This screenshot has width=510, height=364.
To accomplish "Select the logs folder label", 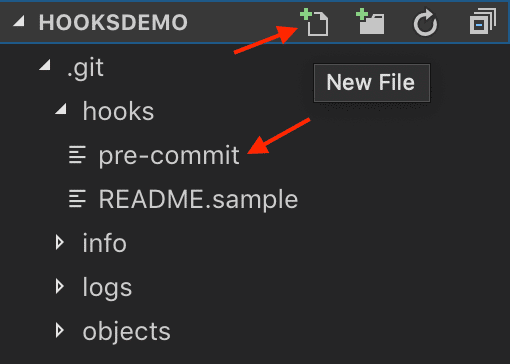I will click(107, 288).
